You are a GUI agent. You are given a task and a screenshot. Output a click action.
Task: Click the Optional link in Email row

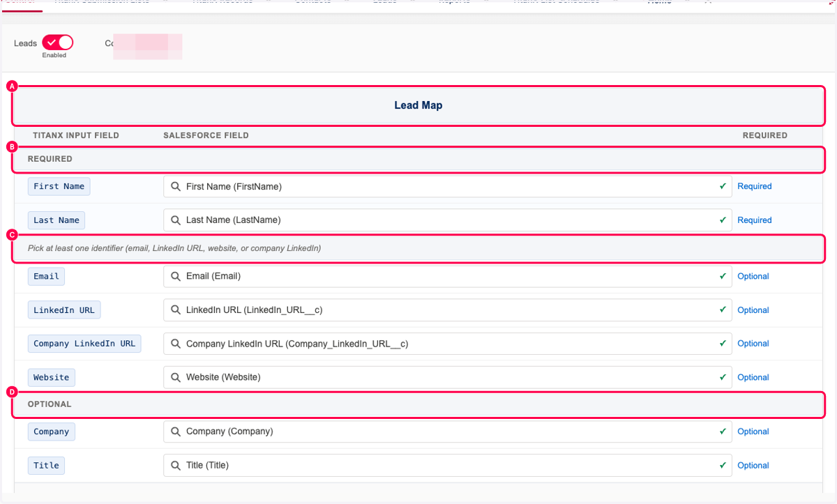753,277
